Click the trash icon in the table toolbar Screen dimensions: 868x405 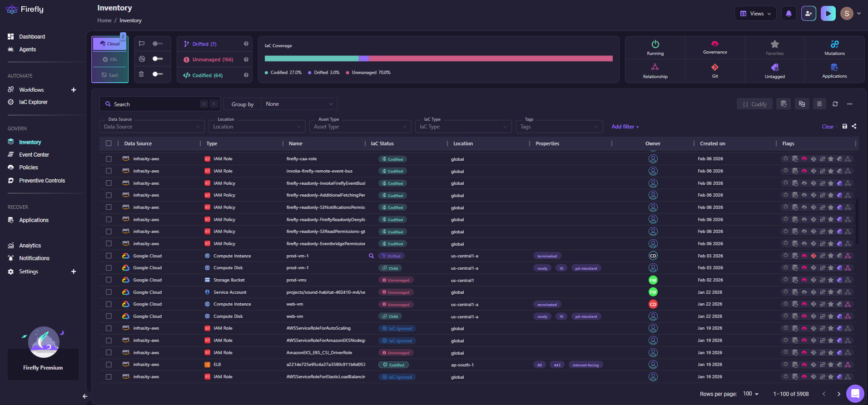pos(819,104)
